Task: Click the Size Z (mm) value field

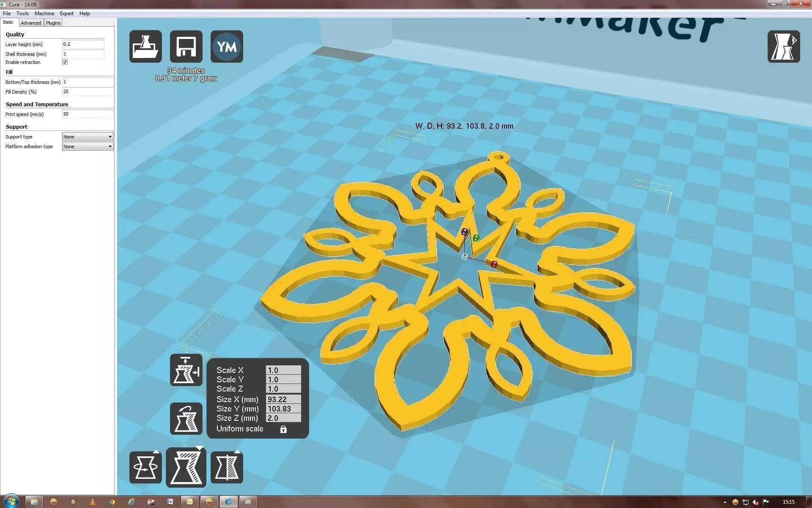Action: pyautogui.click(x=283, y=418)
